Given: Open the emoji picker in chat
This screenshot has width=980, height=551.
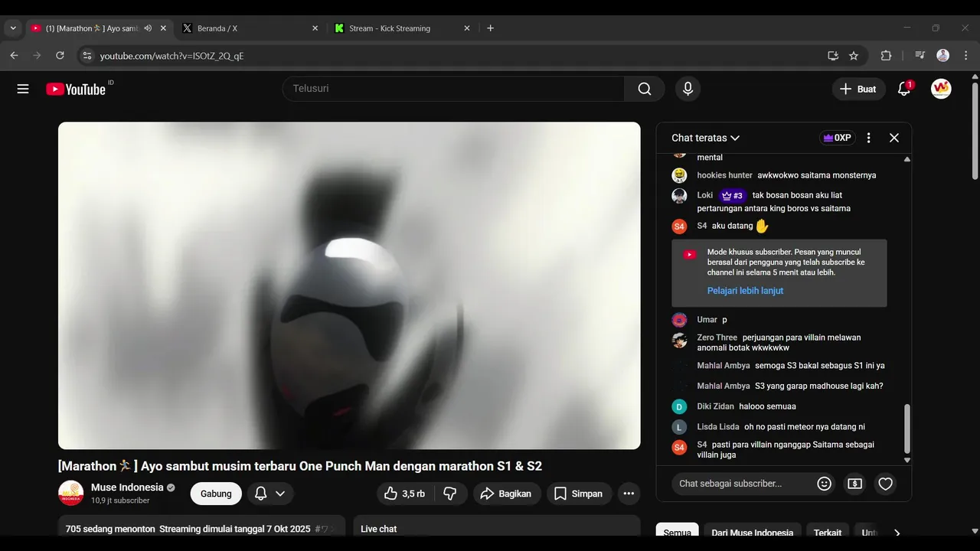Looking at the screenshot, I should (x=825, y=484).
